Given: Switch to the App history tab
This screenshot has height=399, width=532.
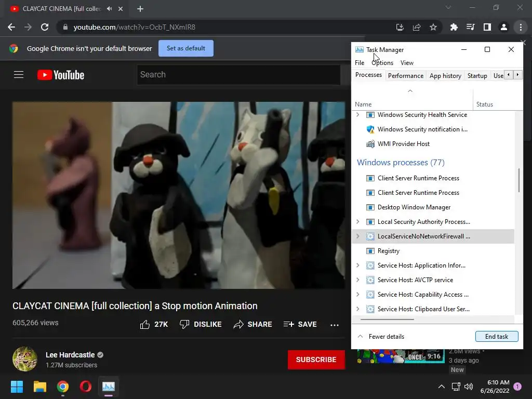Looking at the screenshot, I should pos(445,76).
